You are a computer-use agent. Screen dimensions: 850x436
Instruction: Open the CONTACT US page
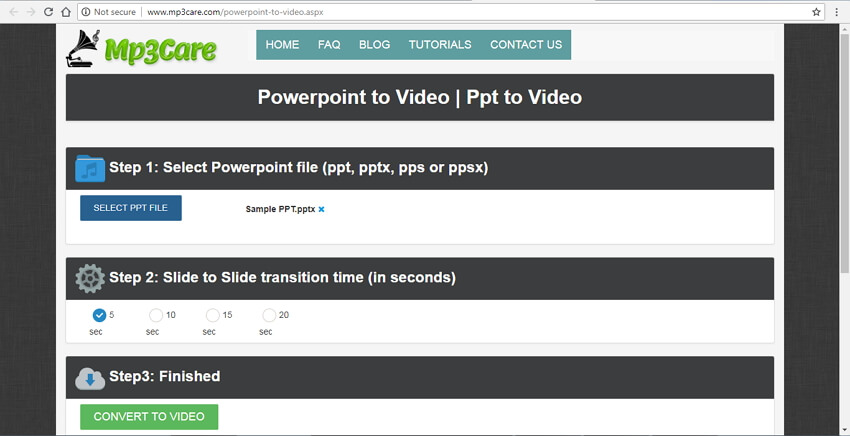(x=526, y=44)
